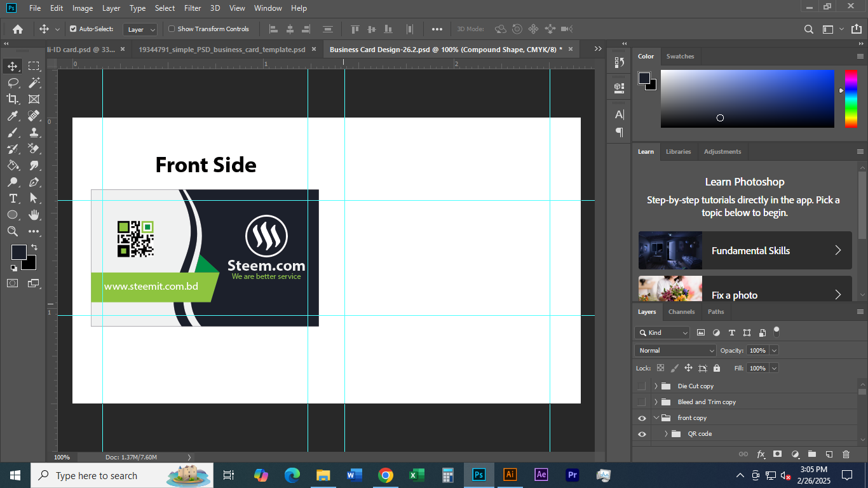Toggle the filter for pixel layers

click(x=701, y=332)
